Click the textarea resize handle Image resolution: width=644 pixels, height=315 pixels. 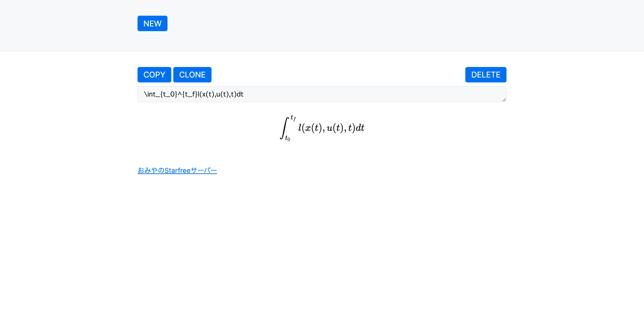[504, 100]
